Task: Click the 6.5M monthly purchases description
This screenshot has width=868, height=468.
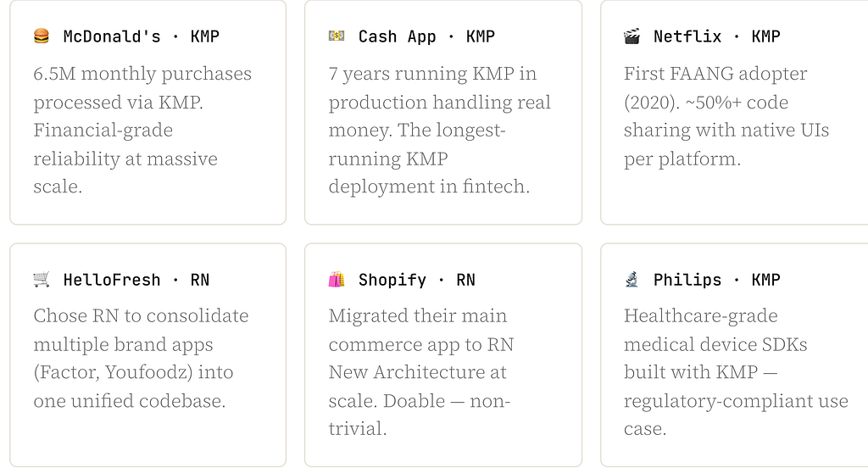Action: [142, 130]
